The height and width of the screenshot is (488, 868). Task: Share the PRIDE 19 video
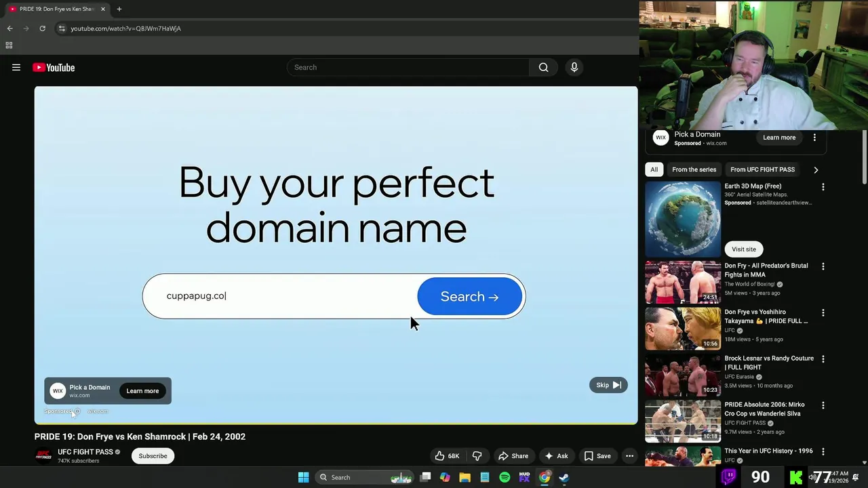(x=513, y=456)
